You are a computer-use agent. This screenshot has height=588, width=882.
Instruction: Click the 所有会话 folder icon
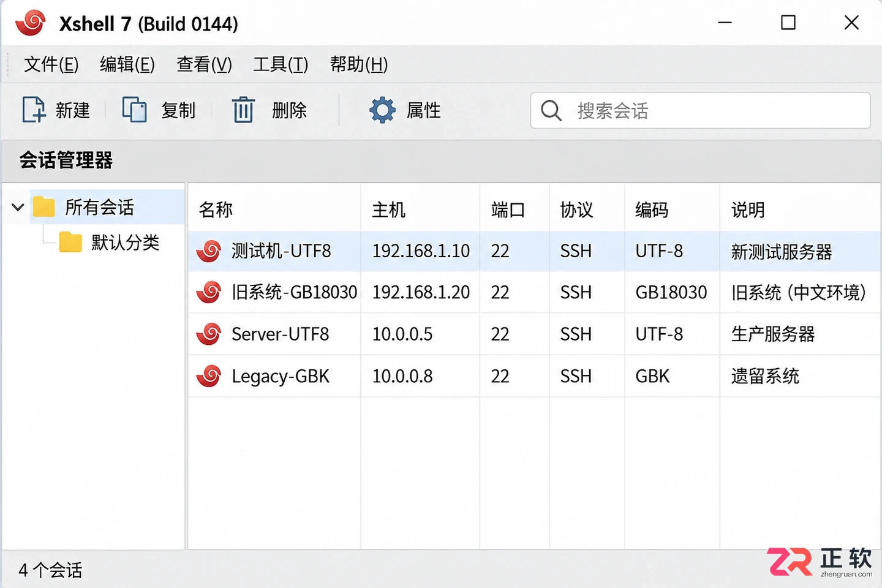[44, 207]
